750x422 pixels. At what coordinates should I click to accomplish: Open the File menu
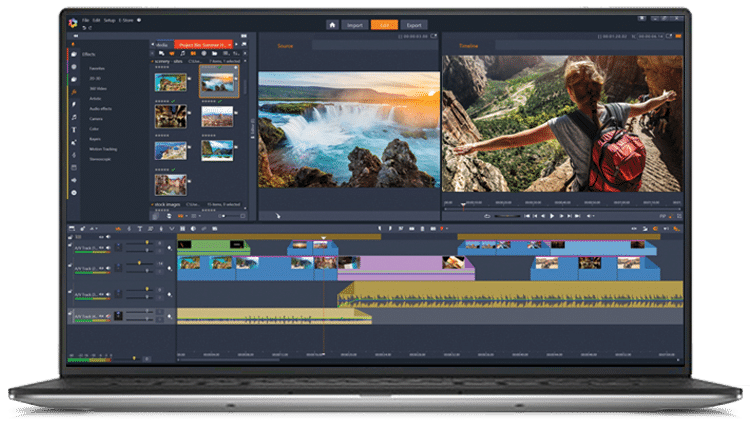(x=85, y=21)
